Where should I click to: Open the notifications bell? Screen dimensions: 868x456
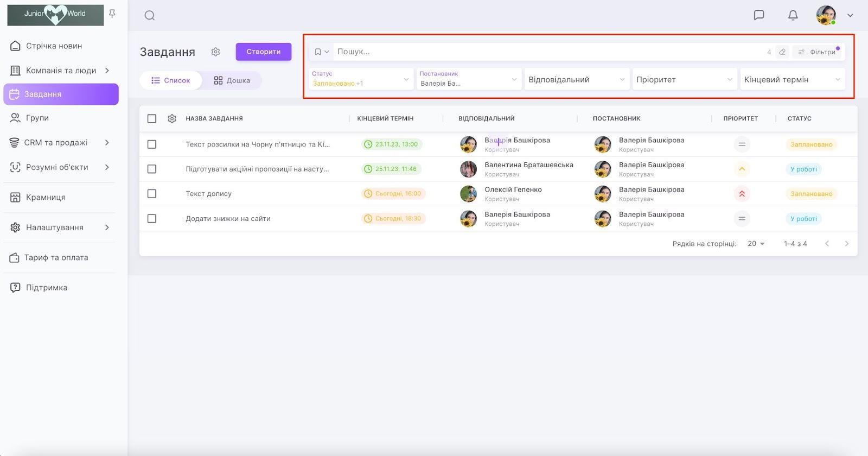[x=793, y=15]
